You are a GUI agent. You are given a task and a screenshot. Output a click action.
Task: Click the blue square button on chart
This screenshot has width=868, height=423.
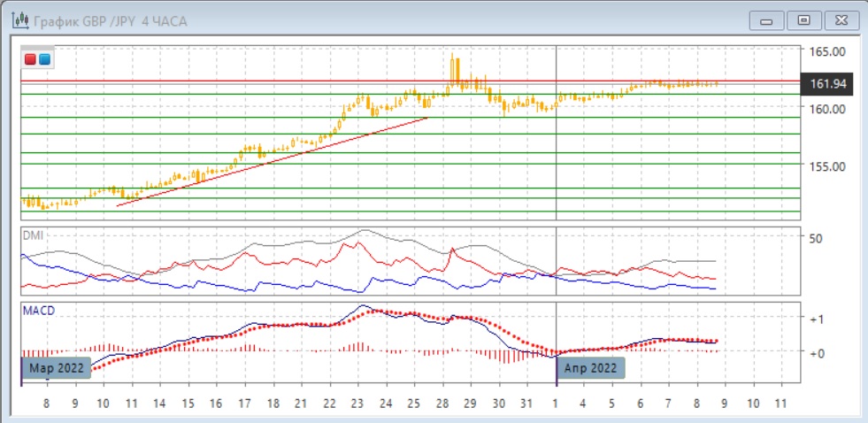click(x=44, y=59)
